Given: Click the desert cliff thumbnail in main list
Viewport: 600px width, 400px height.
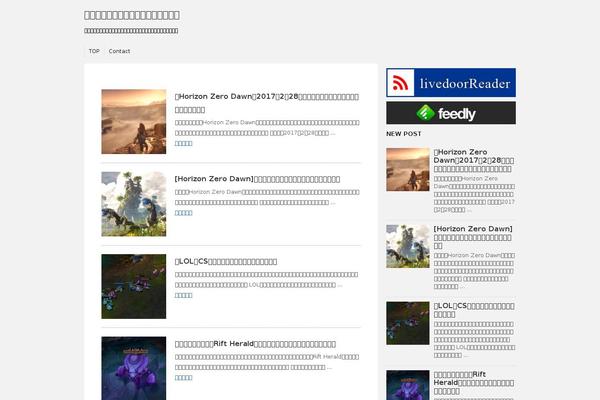Looking at the screenshot, I should click(134, 122).
